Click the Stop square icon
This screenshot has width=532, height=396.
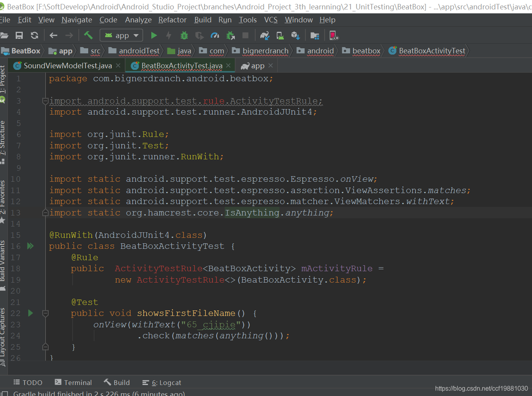(x=245, y=36)
